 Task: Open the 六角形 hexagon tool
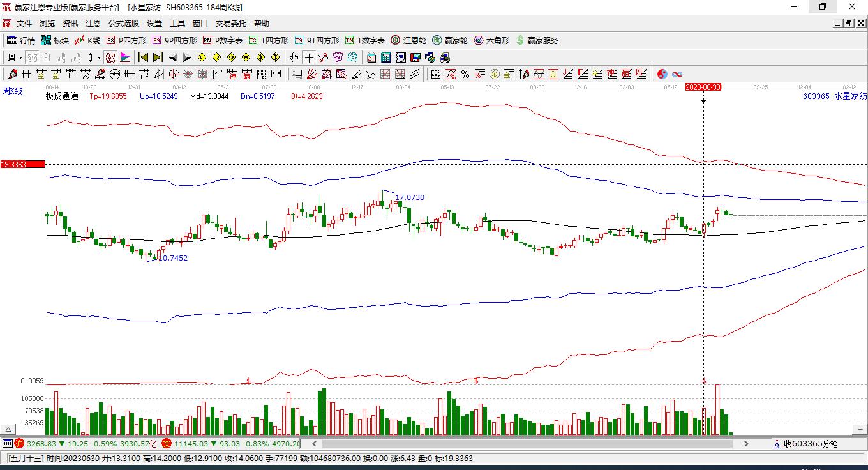click(x=491, y=40)
